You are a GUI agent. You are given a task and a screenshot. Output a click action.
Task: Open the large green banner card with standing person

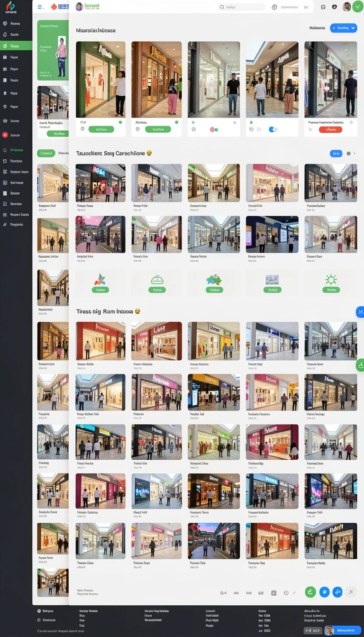(x=53, y=50)
